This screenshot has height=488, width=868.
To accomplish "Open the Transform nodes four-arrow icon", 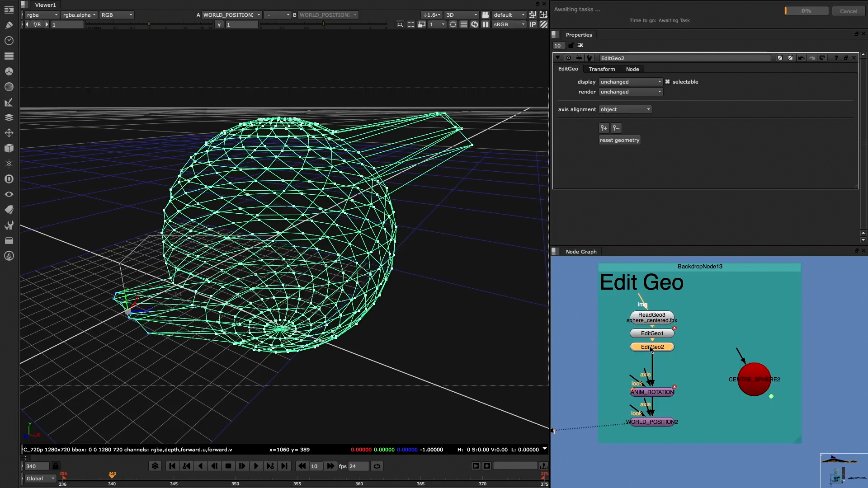I will point(9,133).
